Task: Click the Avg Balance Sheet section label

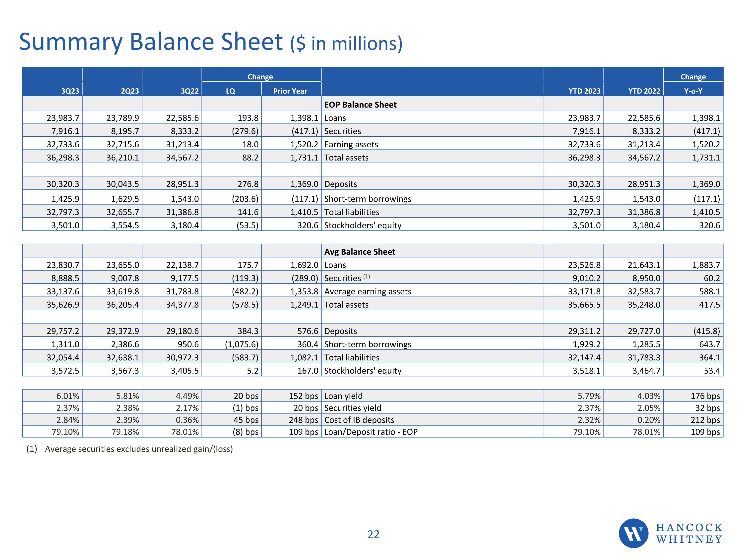Action: click(360, 252)
